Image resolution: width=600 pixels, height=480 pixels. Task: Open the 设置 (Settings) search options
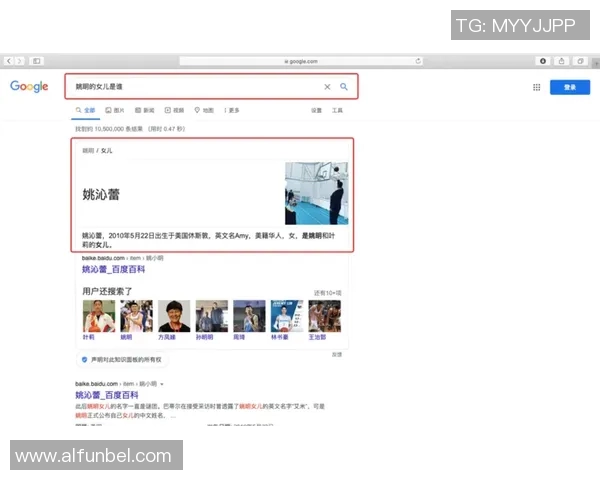pyautogui.click(x=316, y=110)
